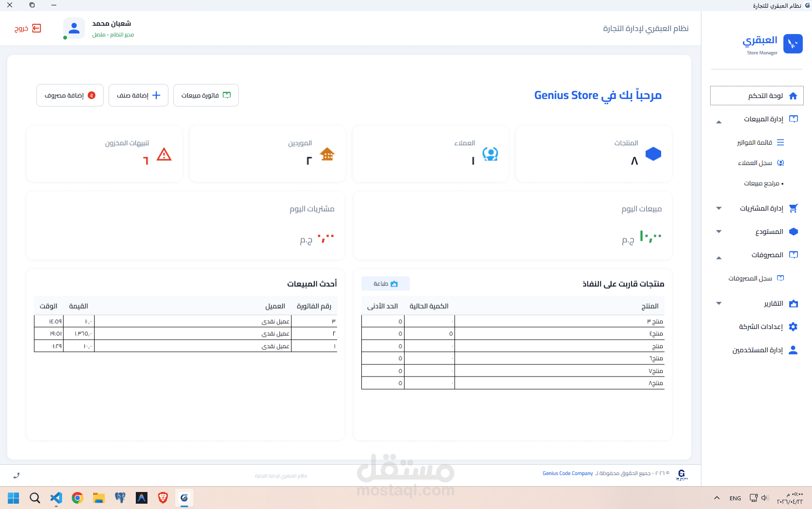Open Windows Start menu

coord(14,498)
